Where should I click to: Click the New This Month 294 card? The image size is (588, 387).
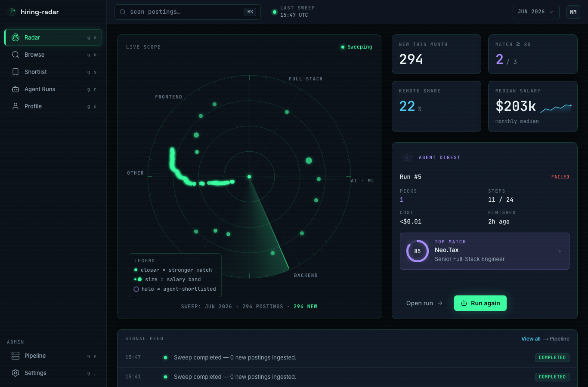point(436,54)
